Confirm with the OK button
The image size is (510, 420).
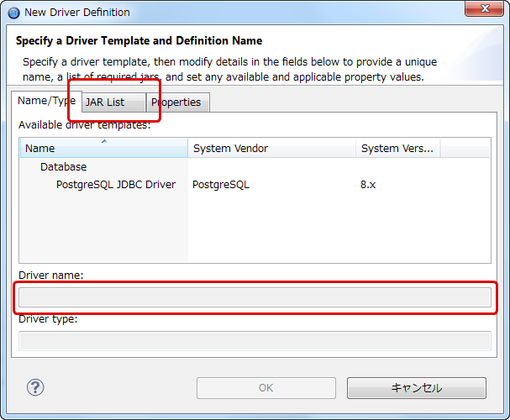(x=266, y=388)
